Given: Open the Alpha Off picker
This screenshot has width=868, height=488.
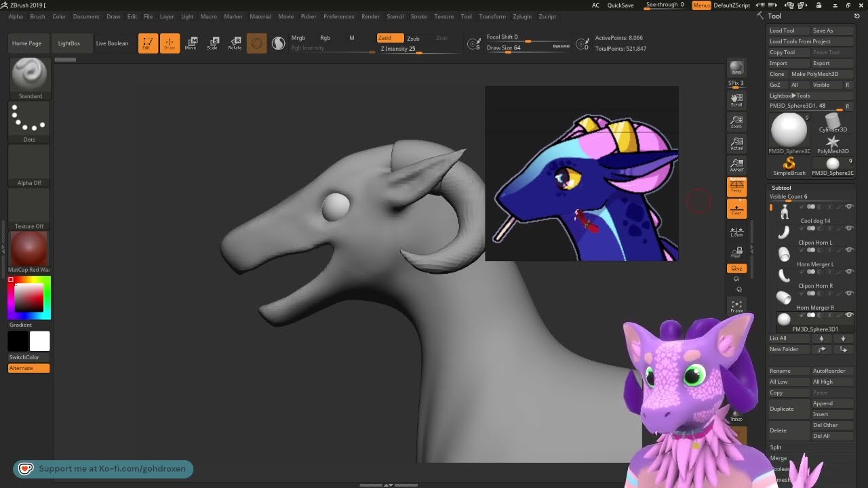Looking at the screenshot, I should click(29, 165).
